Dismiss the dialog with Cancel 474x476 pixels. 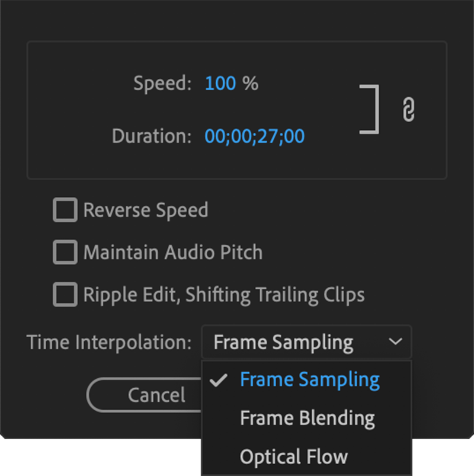pos(156,394)
